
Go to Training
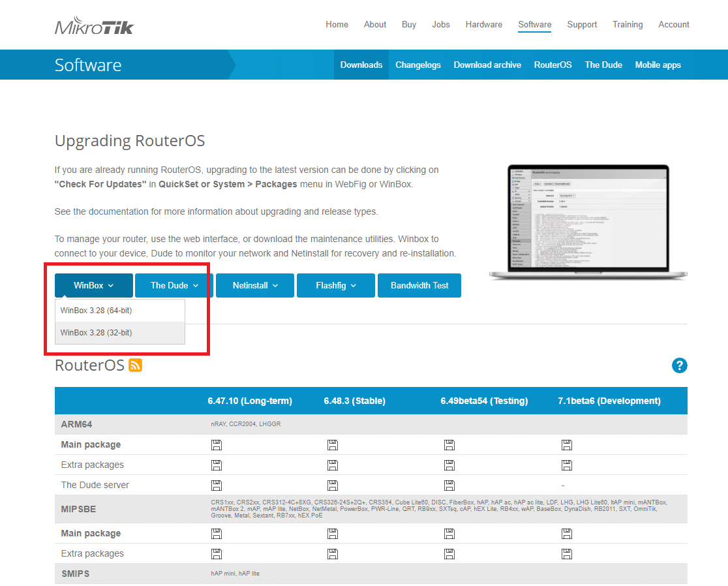pos(628,25)
